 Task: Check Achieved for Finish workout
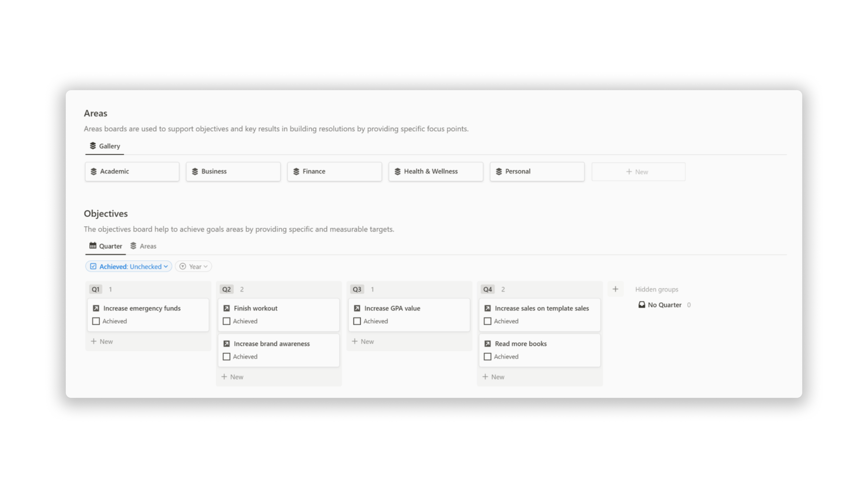pyautogui.click(x=226, y=321)
